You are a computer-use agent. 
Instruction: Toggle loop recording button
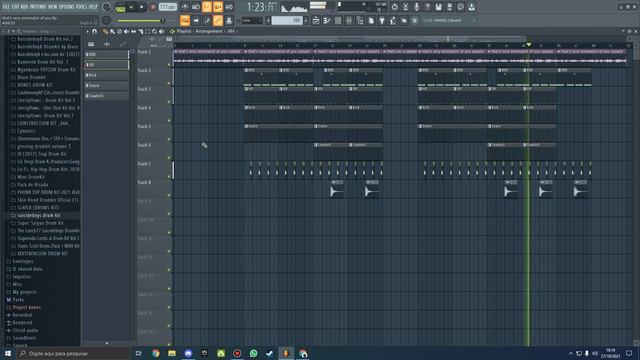(x=229, y=7)
